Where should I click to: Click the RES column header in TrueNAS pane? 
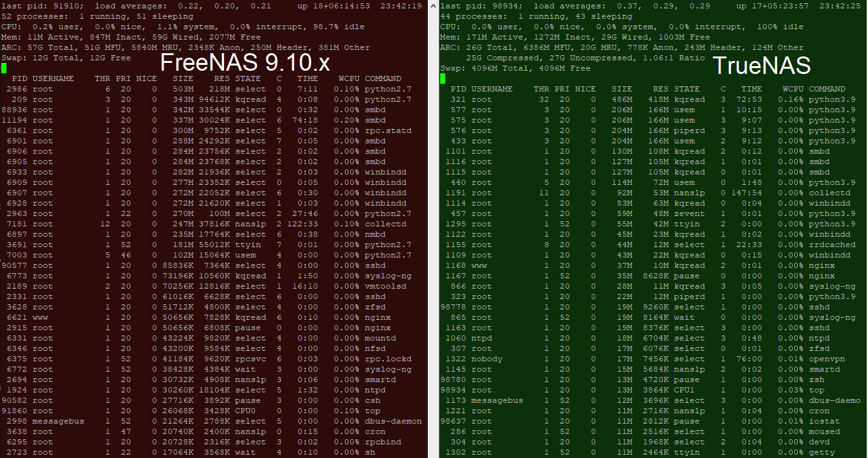click(x=661, y=89)
